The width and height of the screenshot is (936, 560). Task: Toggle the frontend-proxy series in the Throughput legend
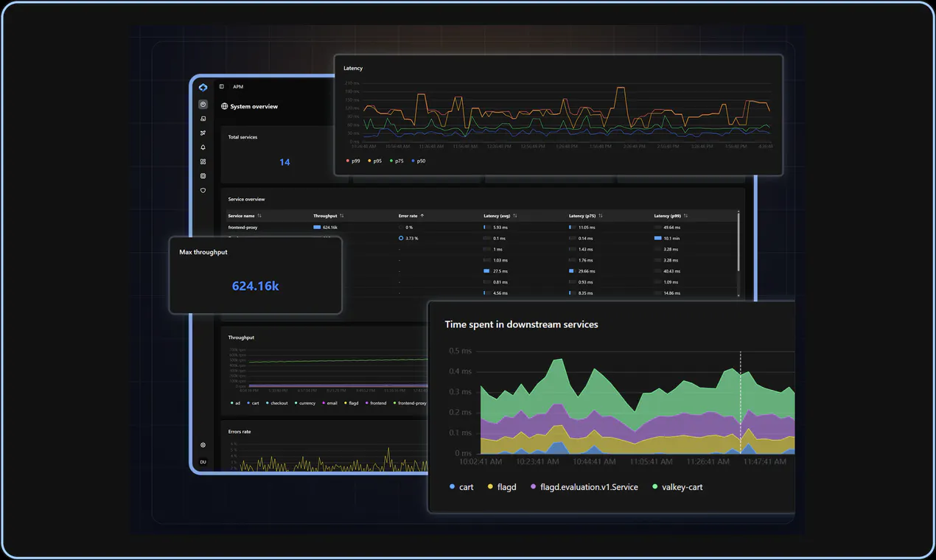[x=410, y=403]
